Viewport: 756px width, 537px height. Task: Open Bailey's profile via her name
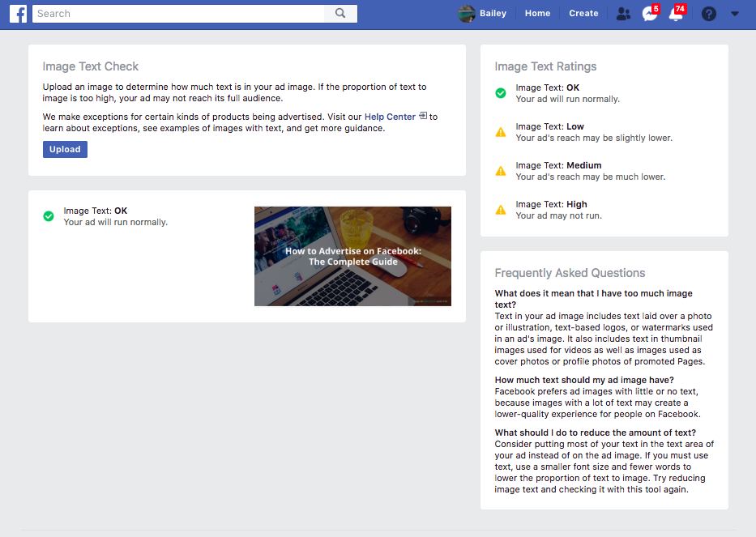click(x=493, y=13)
